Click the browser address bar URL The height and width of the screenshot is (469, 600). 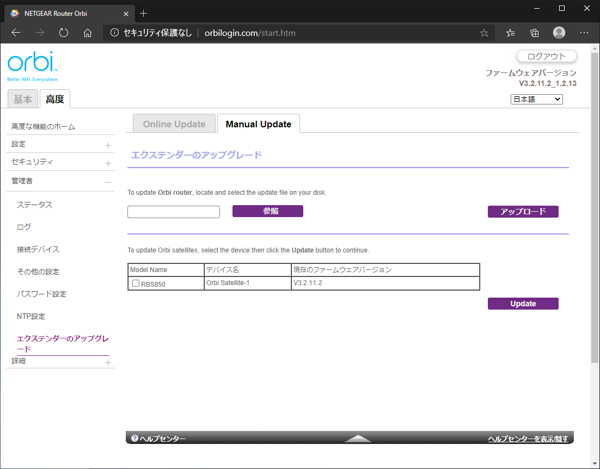250,33
